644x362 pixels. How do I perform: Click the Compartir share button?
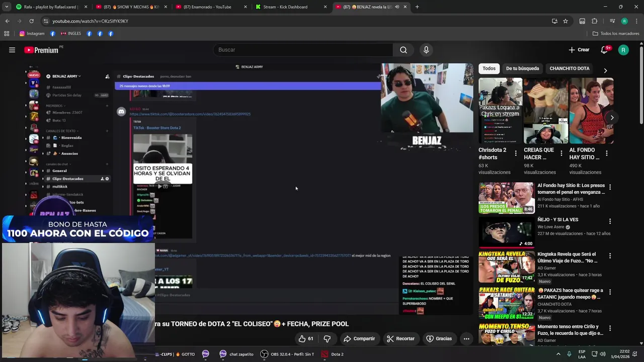(x=359, y=339)
